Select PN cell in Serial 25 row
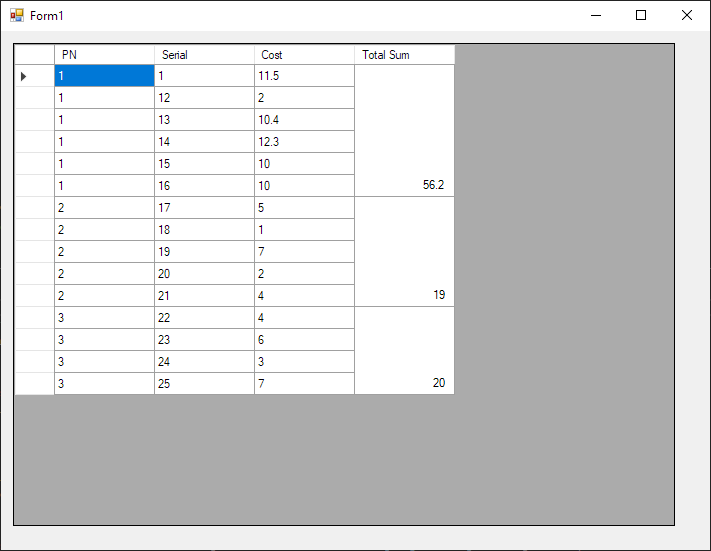 point(104,384)
